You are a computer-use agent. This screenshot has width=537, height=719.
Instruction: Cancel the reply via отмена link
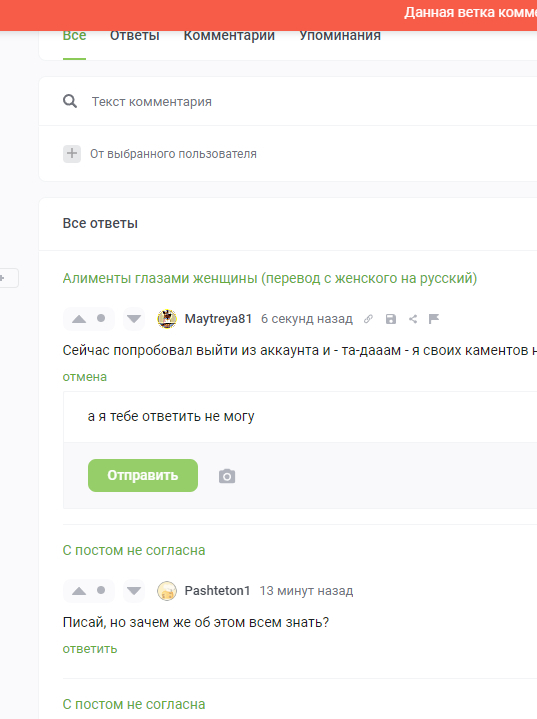pos(85,377)
